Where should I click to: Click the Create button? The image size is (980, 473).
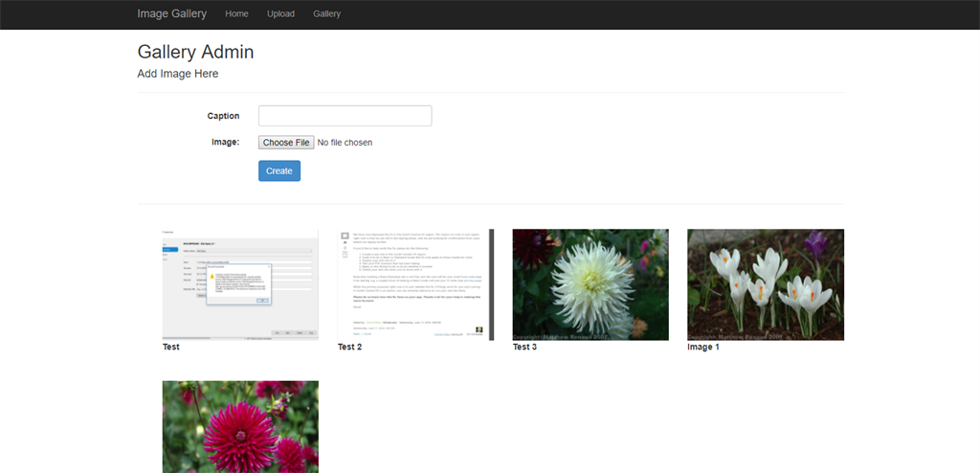pyautogui.click(x=279, y=170)
